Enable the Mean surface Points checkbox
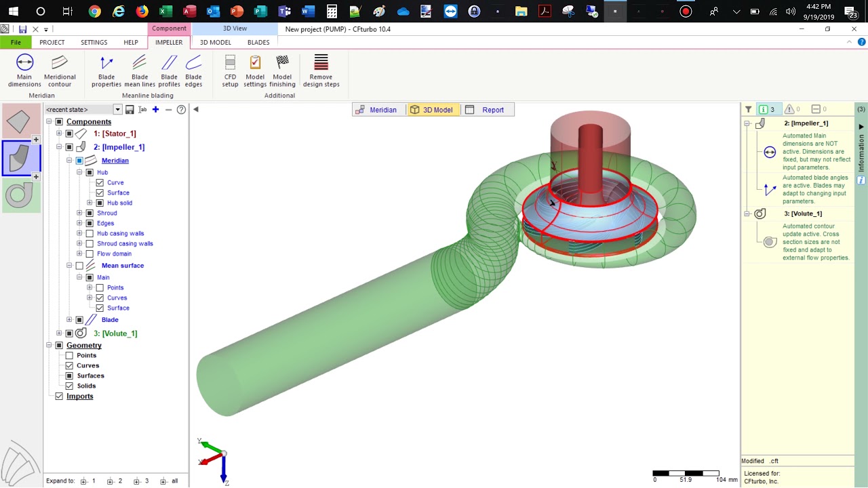Viewport: 868px width, 488px height. [100, 287]
